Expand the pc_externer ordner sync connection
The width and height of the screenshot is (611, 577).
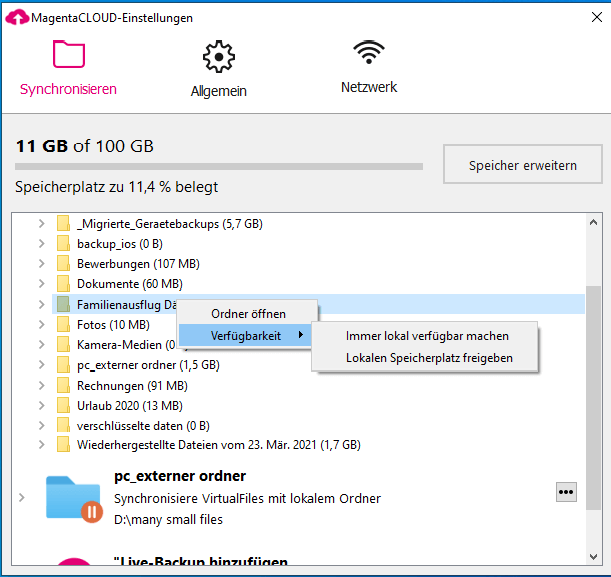click(22, 498)
